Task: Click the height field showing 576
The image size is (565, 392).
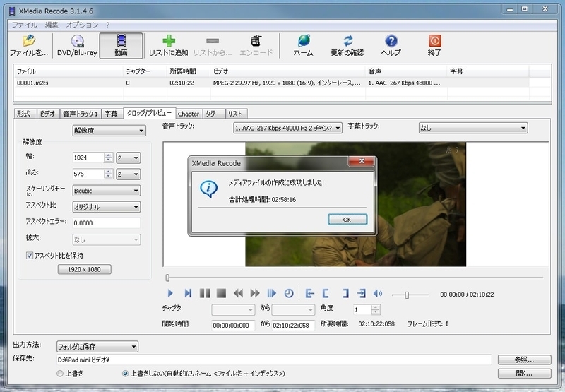Action: pos(88,174)
